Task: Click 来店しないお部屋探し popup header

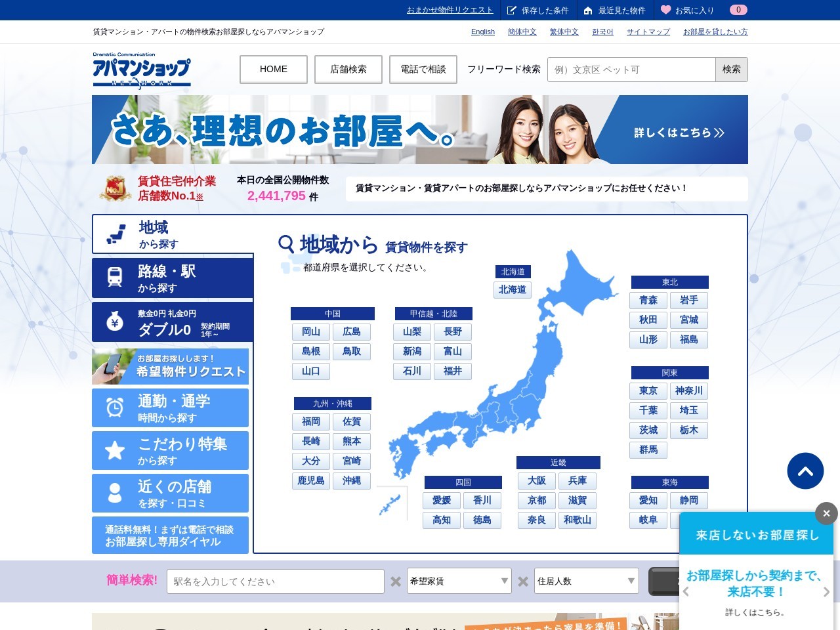Action: (x=757, y=535)
